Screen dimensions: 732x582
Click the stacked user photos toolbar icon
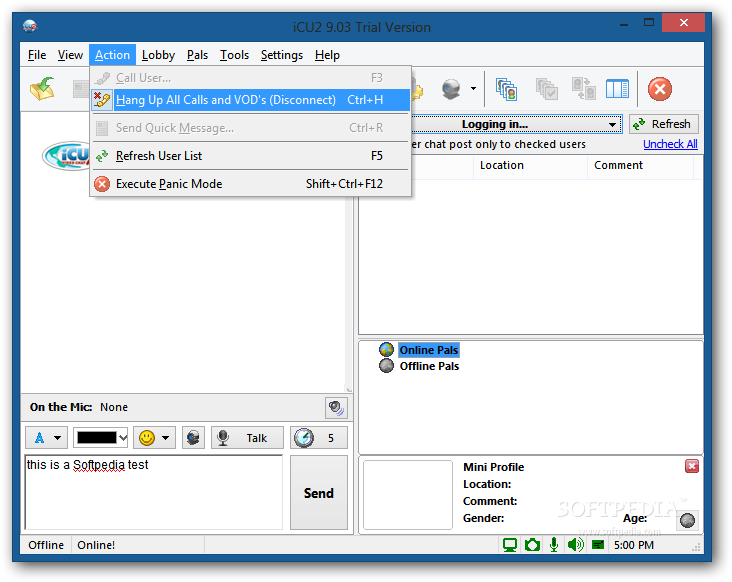(x=506, y=89)
